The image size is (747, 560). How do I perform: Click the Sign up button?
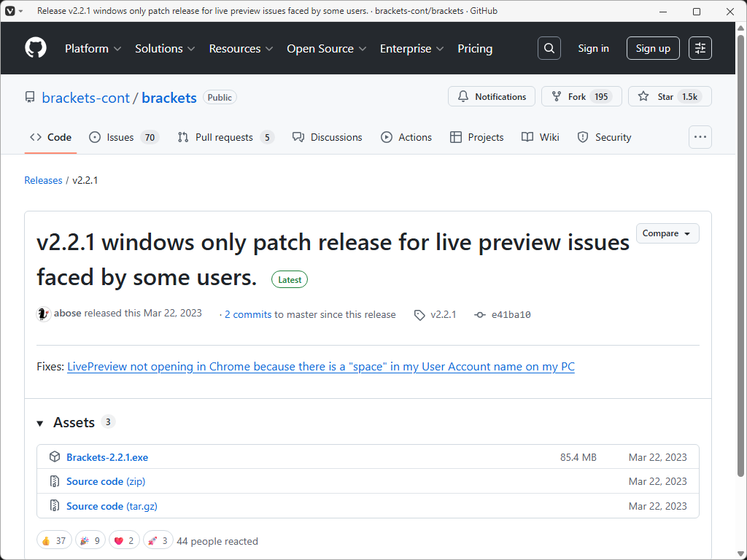pyautogui.click(x=652, y=47)
